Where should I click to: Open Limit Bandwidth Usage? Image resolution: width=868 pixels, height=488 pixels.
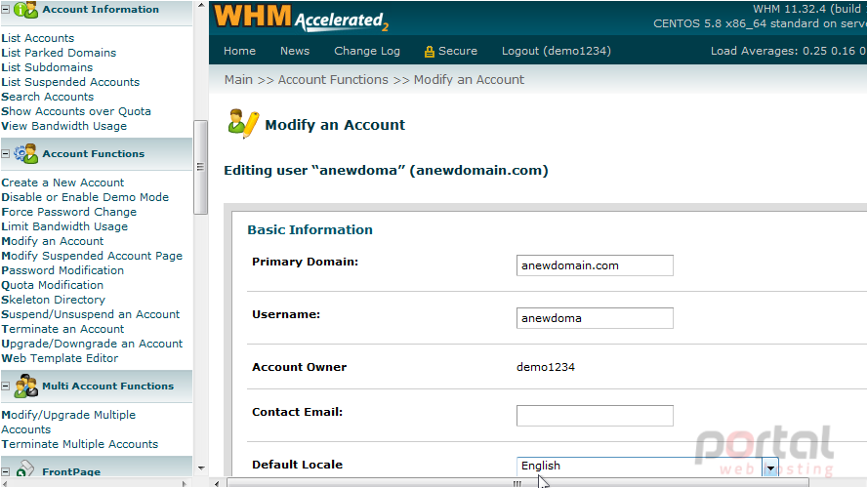pyautogui.click(x=64, y=226)
